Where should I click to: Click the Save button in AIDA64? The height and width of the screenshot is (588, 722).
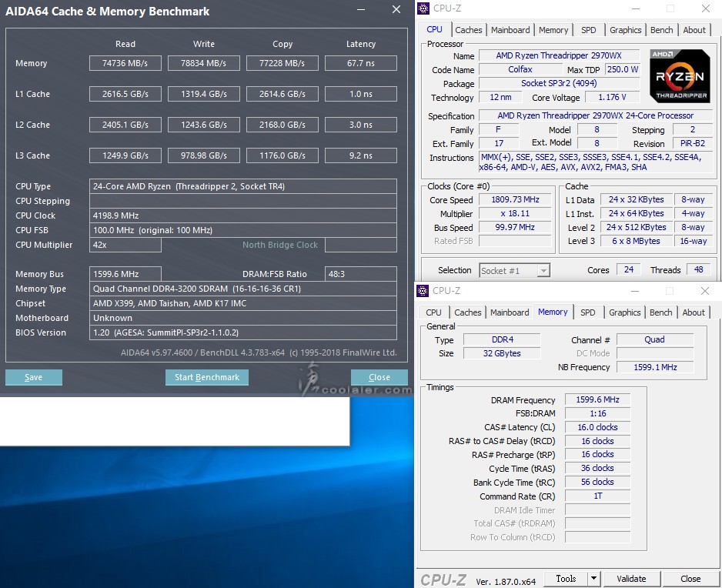(34, 377)
